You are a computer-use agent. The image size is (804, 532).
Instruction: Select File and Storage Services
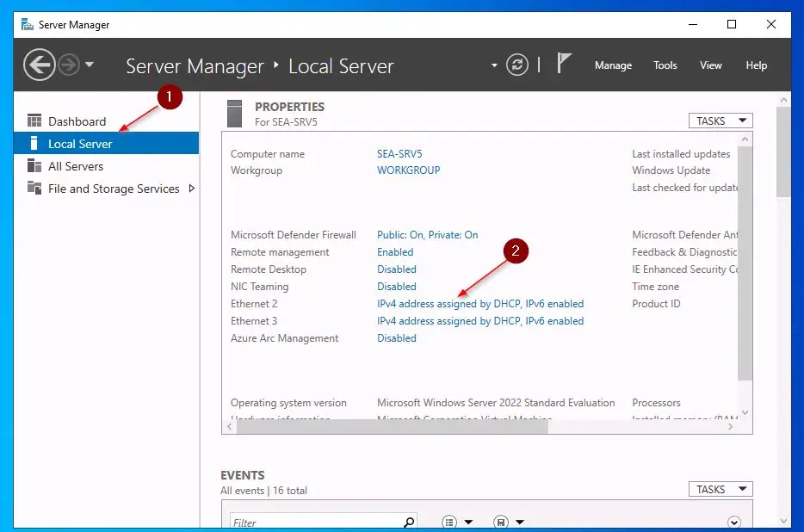click(x=106, y=189)
